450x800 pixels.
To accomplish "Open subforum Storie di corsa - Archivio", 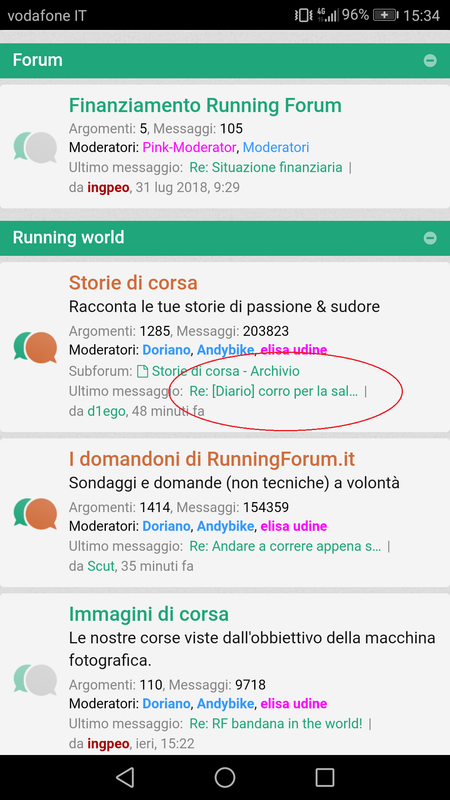I will tap(226, 371).
